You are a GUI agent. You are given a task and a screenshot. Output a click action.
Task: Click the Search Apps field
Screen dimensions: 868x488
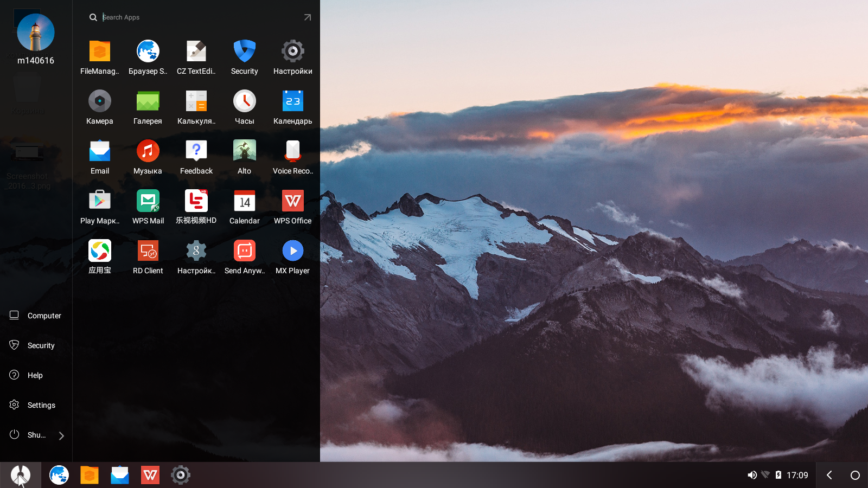[195, 17]
